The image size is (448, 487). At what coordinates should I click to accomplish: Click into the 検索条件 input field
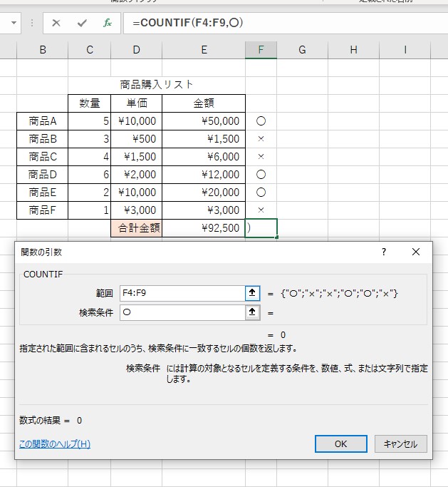pos(182,312)
